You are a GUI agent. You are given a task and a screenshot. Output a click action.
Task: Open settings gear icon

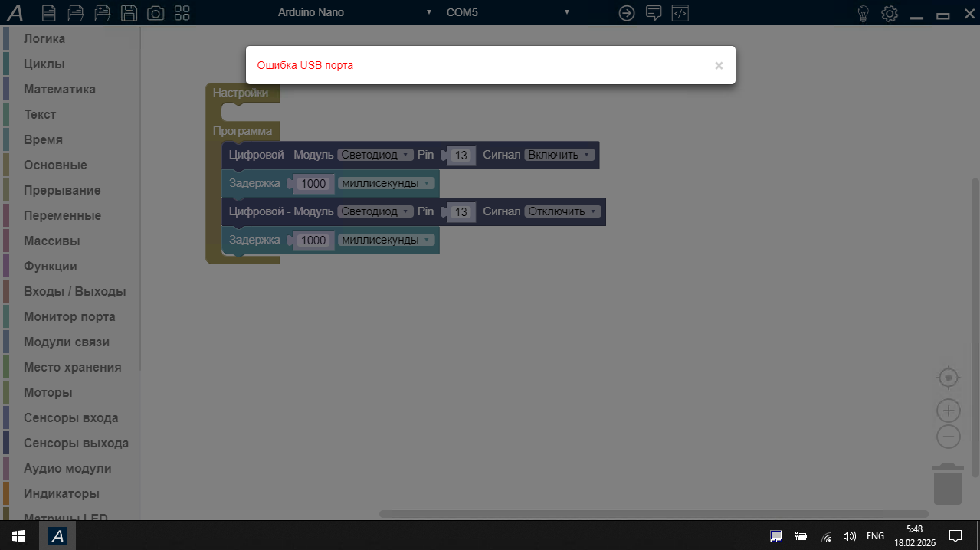[x=889, y=13]
